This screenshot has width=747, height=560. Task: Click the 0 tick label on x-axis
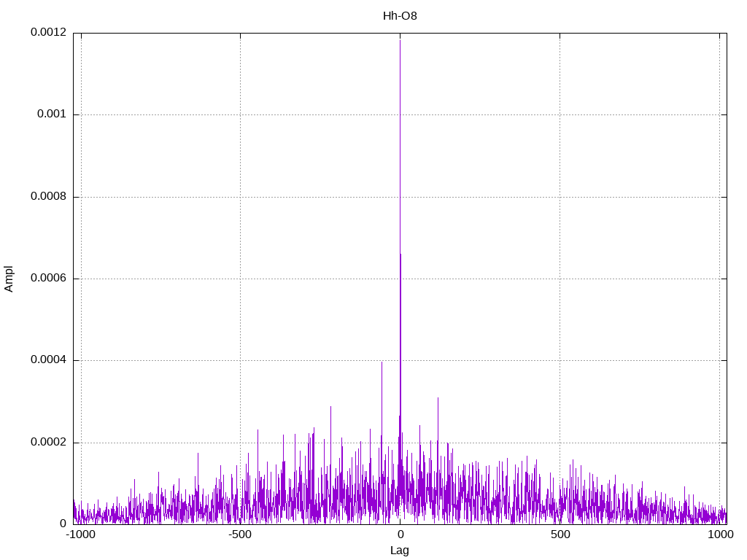pos(400,534)
